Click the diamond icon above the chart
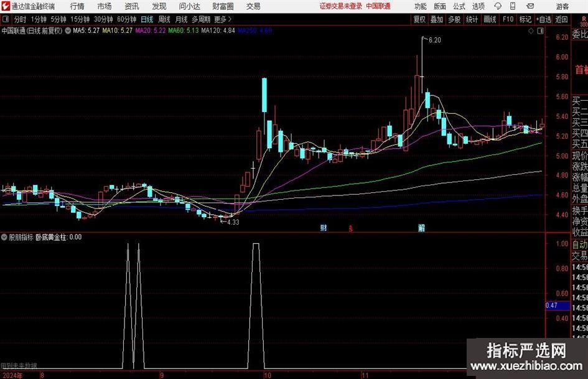 click(x=531, y=31)
